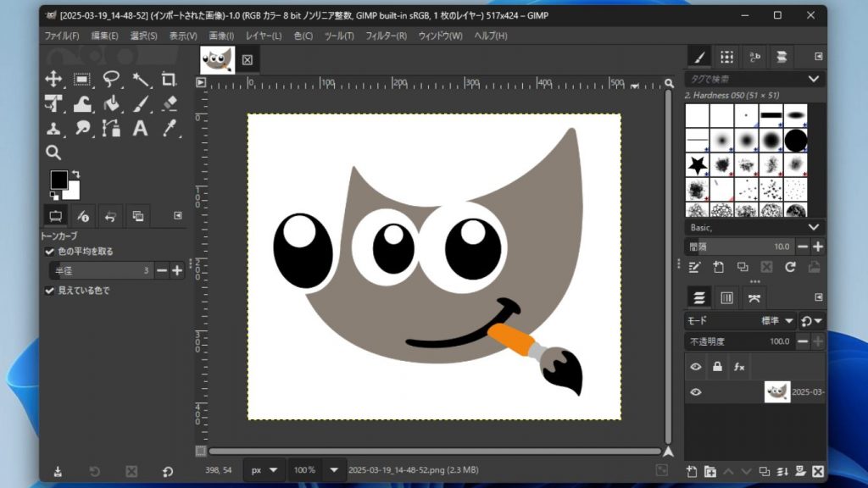
Task: Create a new layer from the layers panel
Action: tap(693, 472)
